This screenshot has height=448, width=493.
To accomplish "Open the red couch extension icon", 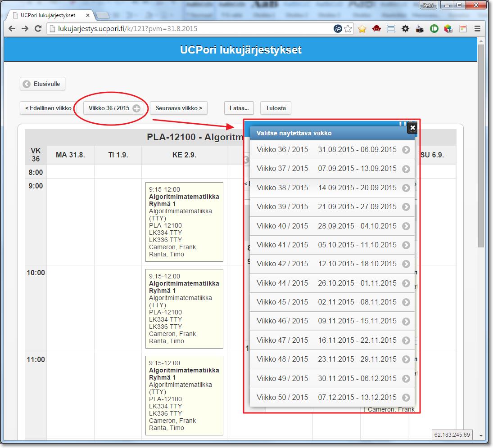I will [376, 29].
